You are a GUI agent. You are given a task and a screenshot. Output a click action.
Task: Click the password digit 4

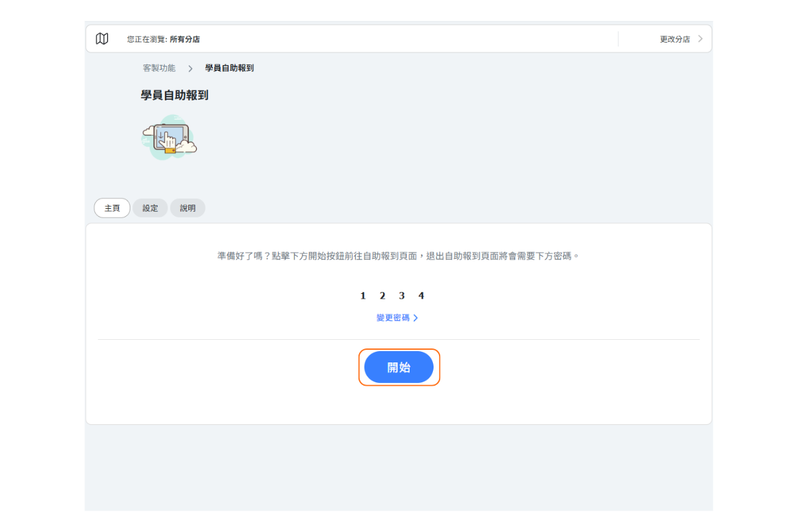pyautogui.click(x=421, y=296)
